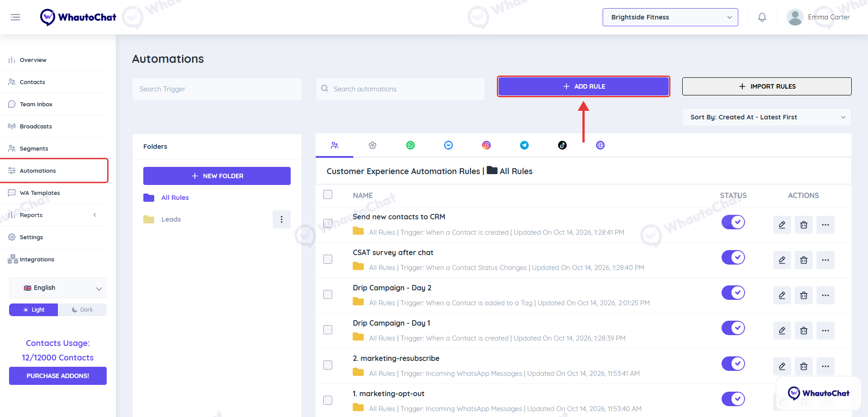Disable the Send new contacts to CRM toggle

coord(733,222)
